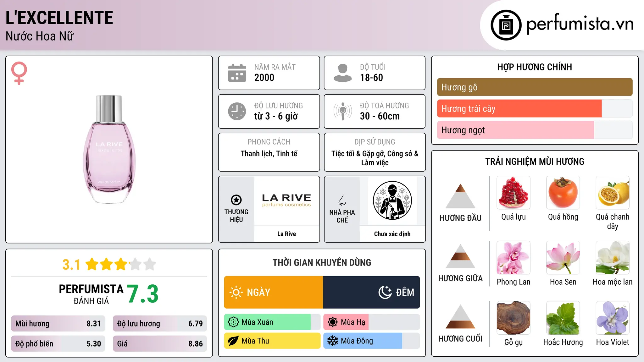
Task: Click the leaf icon for Mùa Thu
Action: (233, 341)
